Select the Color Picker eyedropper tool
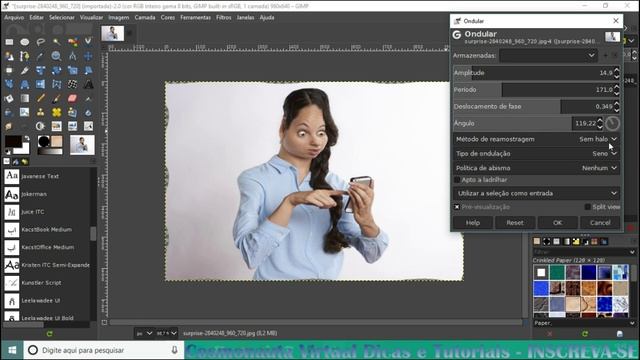Image resolution: width=640 pixels, height=360 pixels. 40,56
